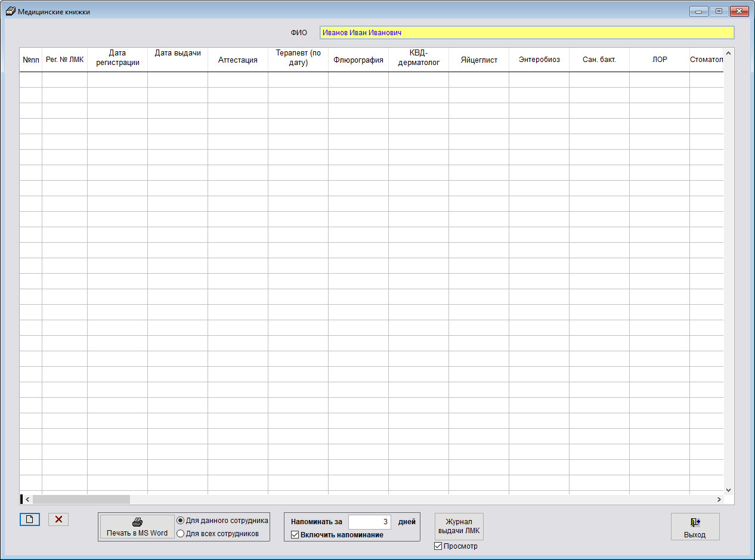
Task: Click the Энтеробиоз column header
Action: pyautogui.click(x=539, y=60)
